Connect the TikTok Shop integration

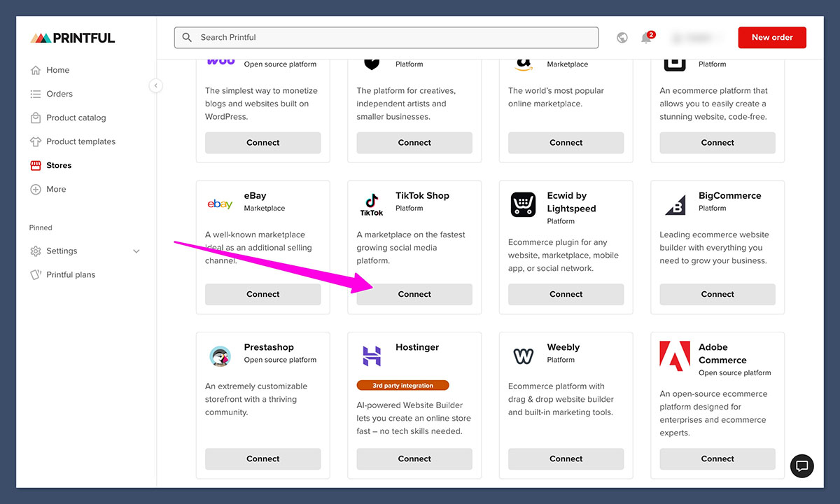pos(414,294)
